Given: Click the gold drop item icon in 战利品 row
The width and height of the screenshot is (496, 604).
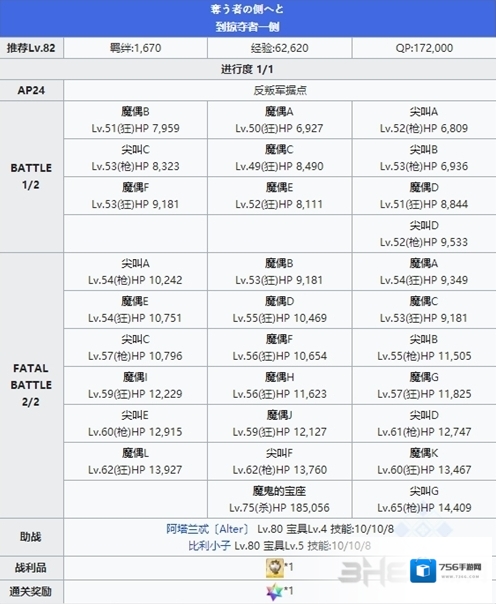Looking at the screenshot, I should [x=275, y=568].
